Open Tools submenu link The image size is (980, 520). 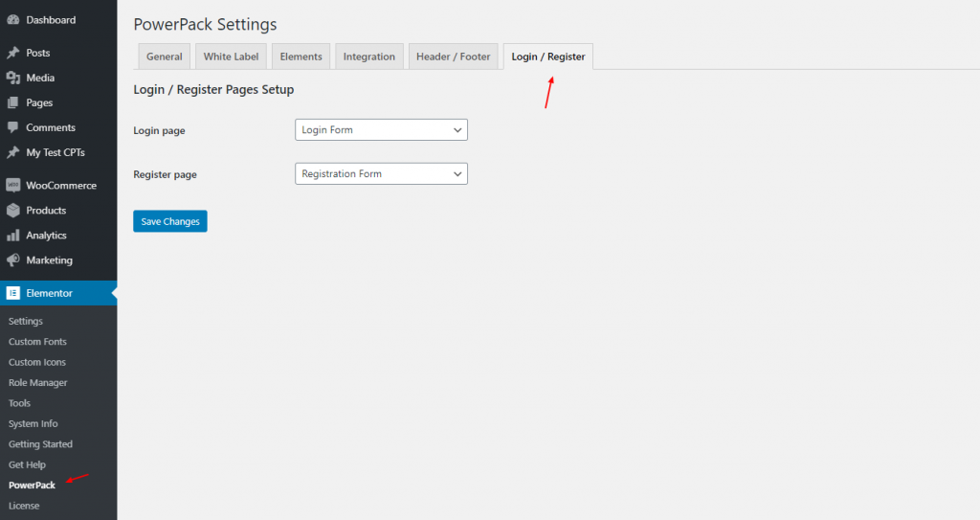click(19, 403)
